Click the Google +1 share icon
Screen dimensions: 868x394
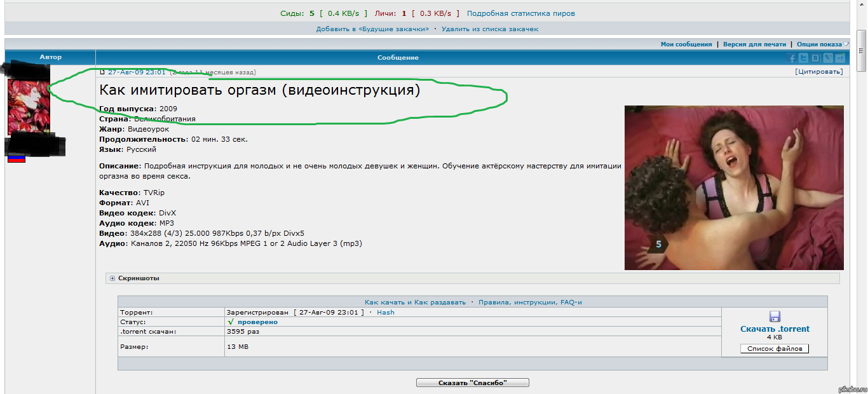[839, 58]
